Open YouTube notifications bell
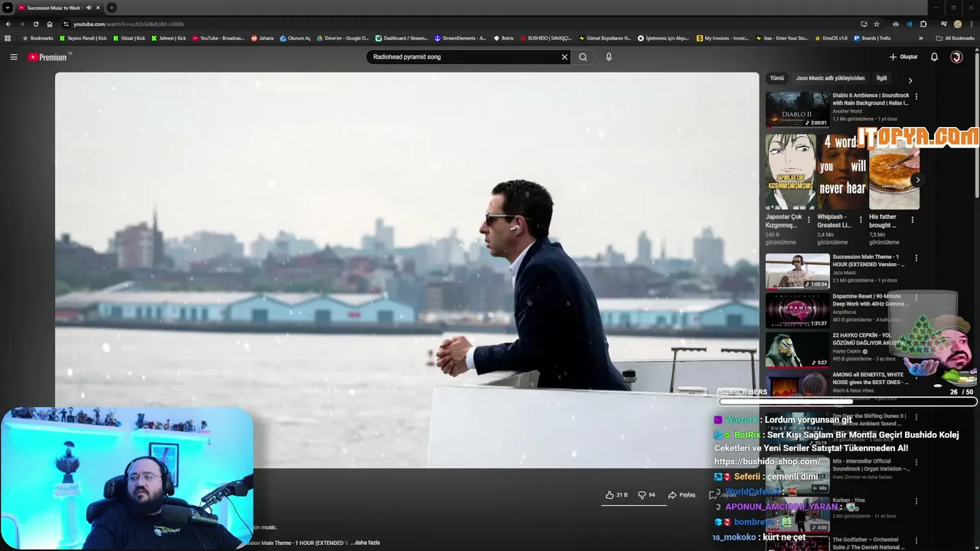Image resolution: width=980 pixels, height=551 pixels. click(934, 57)
